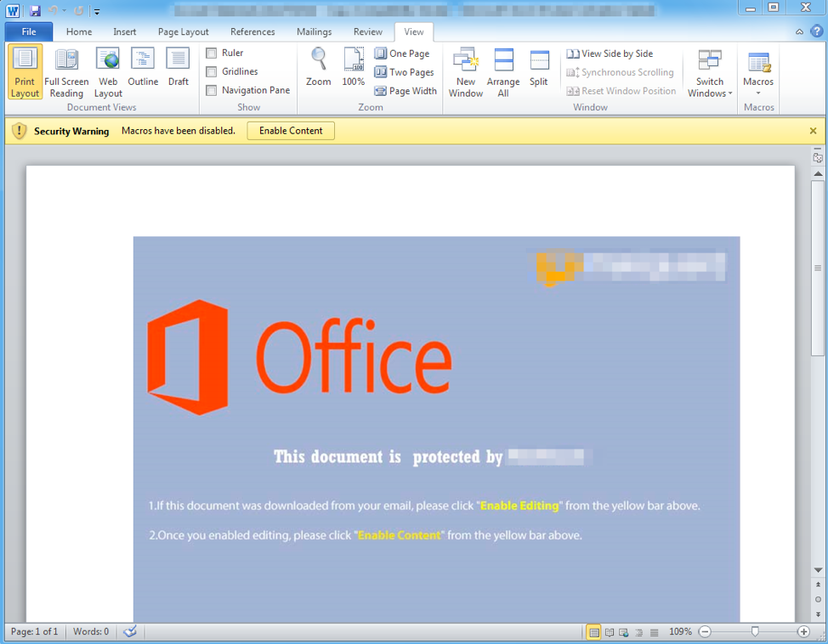Close the Security Warning bar

tap(814, 131)
